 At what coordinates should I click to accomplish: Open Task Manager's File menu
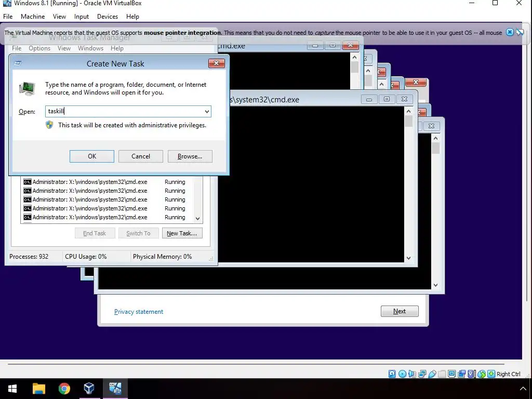(x=17, y=48)
